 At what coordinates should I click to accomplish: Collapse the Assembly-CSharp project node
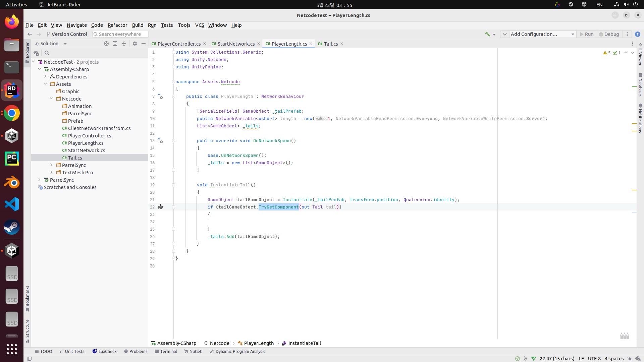40,69
